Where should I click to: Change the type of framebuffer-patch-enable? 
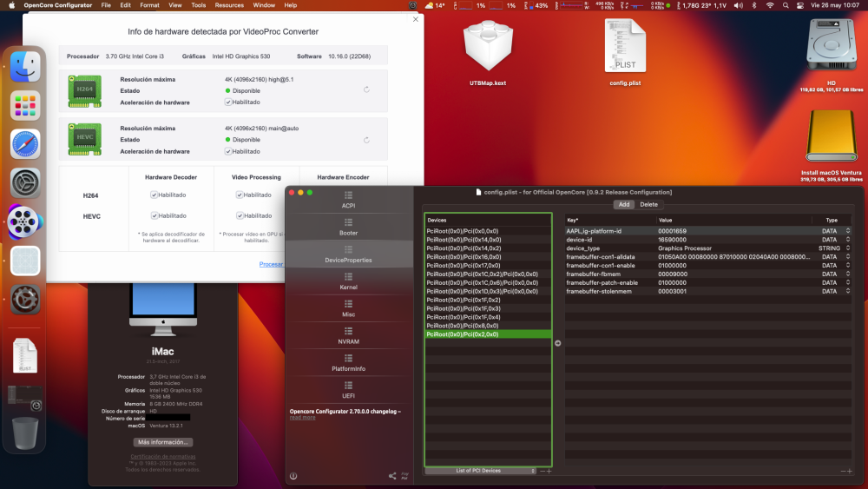[x=847, y=282]
